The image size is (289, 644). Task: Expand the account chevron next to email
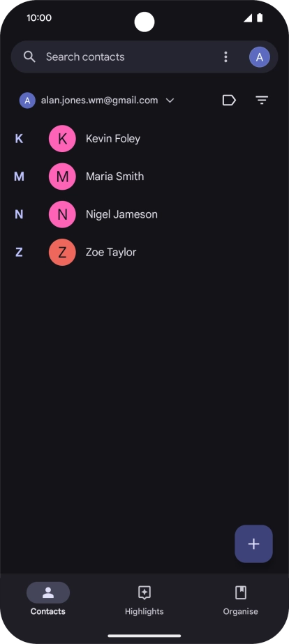tap(170, 100)
